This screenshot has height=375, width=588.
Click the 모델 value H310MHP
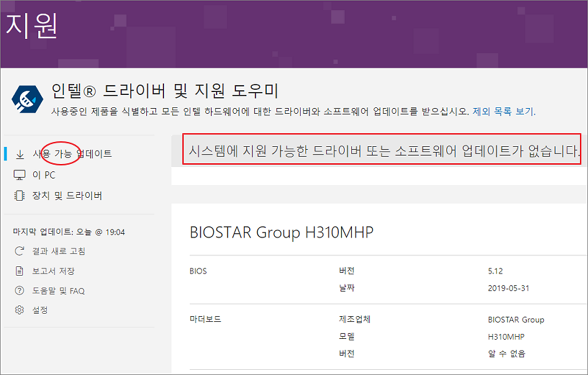coord(506,337)
